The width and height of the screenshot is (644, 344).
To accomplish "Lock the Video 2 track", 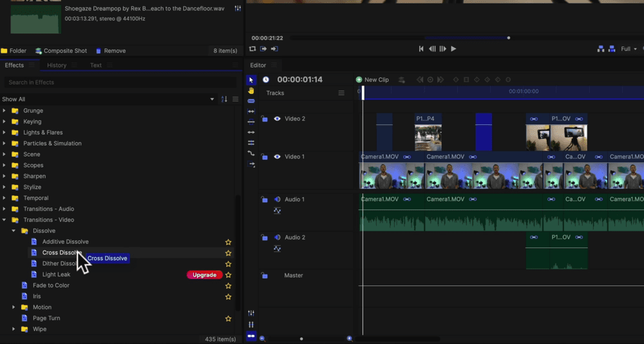I will (265, 119).
